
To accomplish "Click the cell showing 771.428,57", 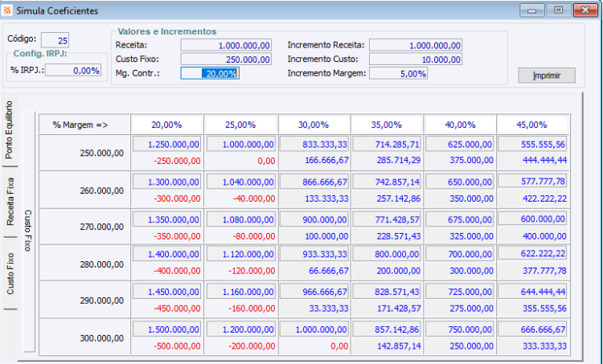I will [x=387, y=220].
